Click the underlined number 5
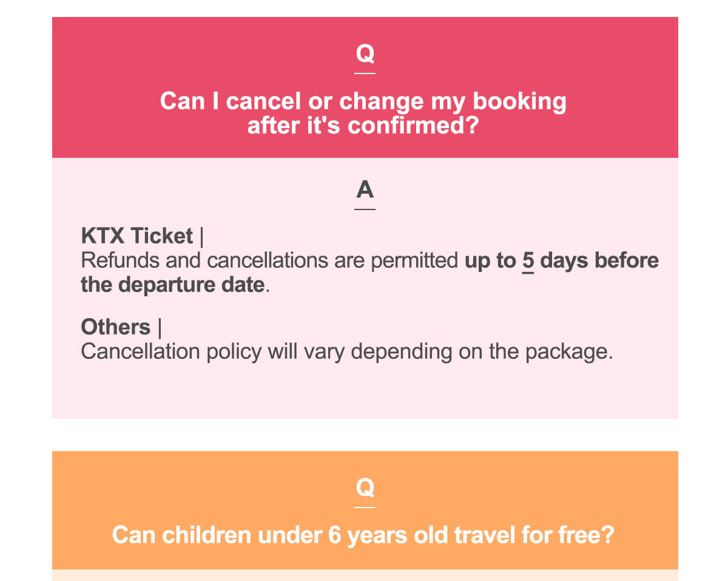Screen dimensions: 728x581 coord(528,260)
